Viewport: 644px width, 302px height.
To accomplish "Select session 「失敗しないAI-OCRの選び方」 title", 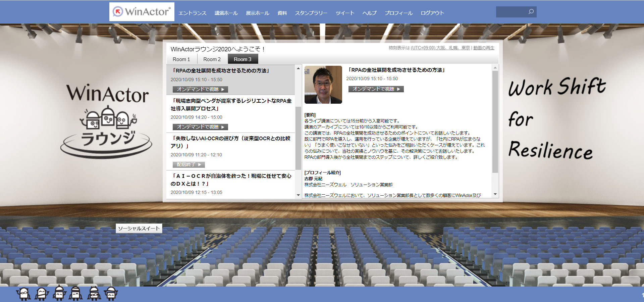I will (230, 142).
